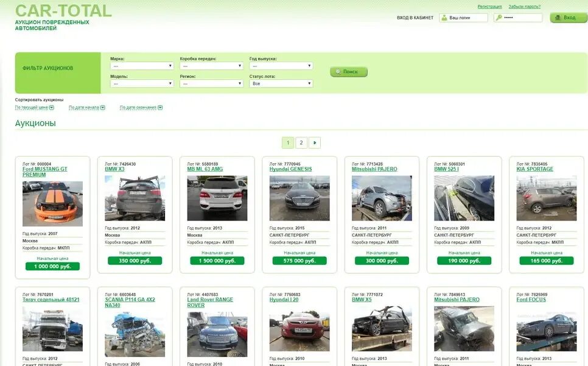Sort auctions by end date link
Viewport: 588px width, 366px height.
tap(138, 108)
